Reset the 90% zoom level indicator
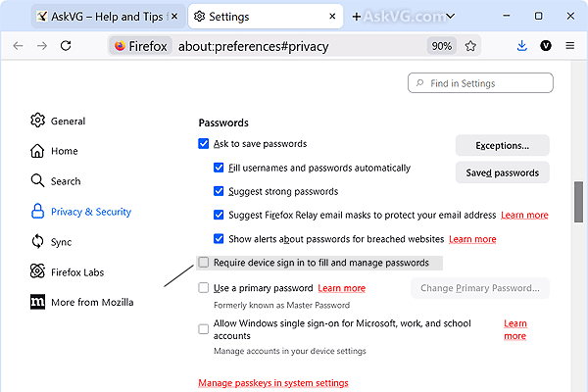 (x=441, y=46)
